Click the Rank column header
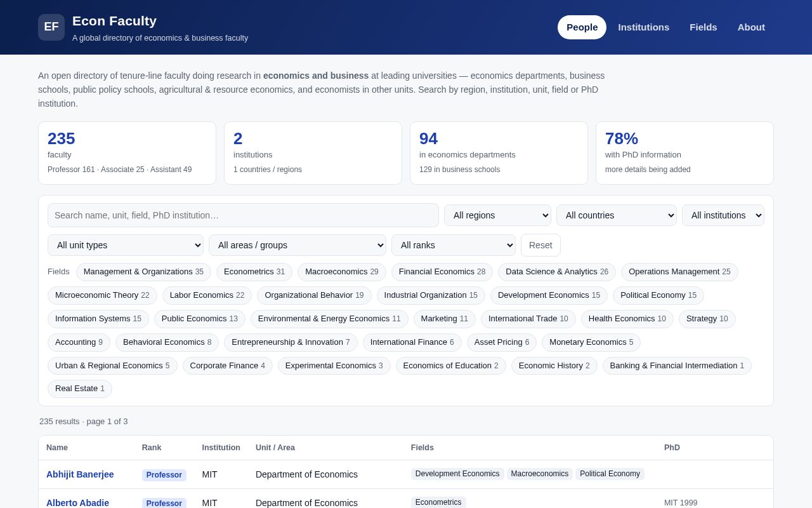This screenshot has width=812, height=508. pos(152,448)
